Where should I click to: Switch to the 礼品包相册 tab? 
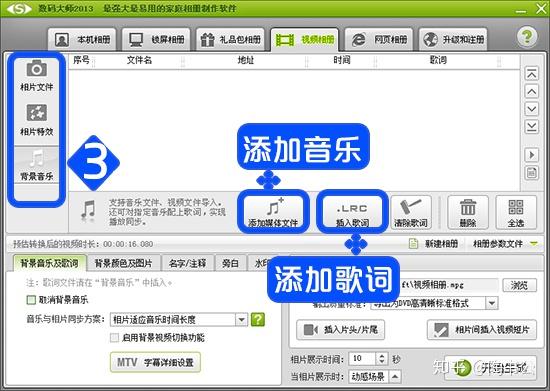[x=230, y=39]
